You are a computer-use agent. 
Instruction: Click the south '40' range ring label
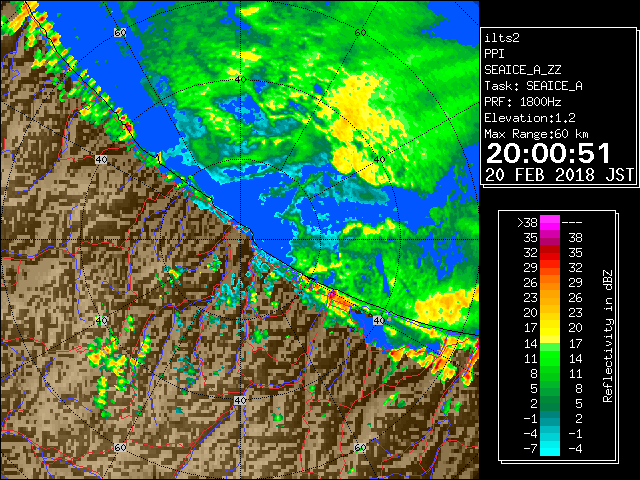(240, 400)
